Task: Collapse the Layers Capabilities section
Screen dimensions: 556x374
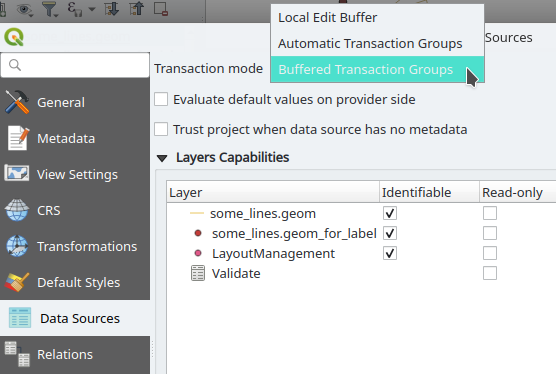Action: coord(162,158)
